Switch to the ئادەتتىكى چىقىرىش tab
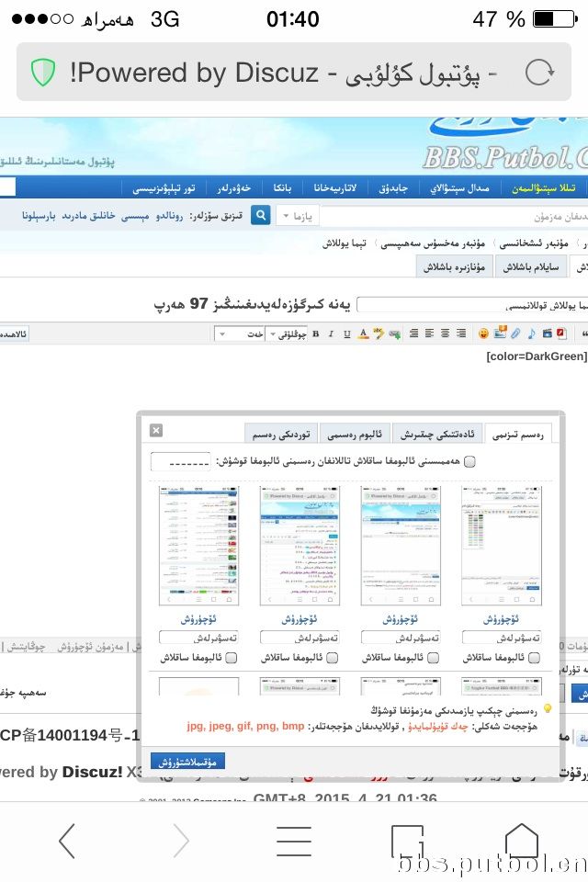The height and width of the screenshot is (882, 588). (437, 435)
